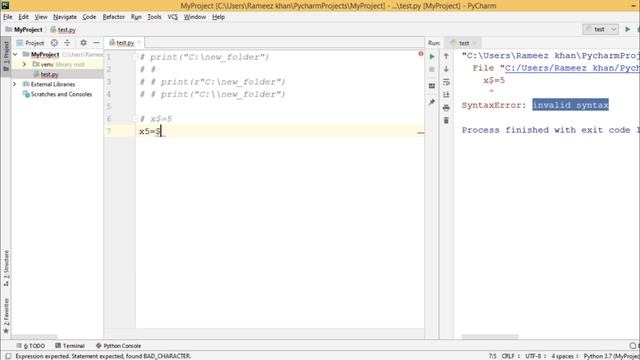Click the line 3 commented print statement
This screenshot has height=360, width=640.
click(x=212, y=82)
